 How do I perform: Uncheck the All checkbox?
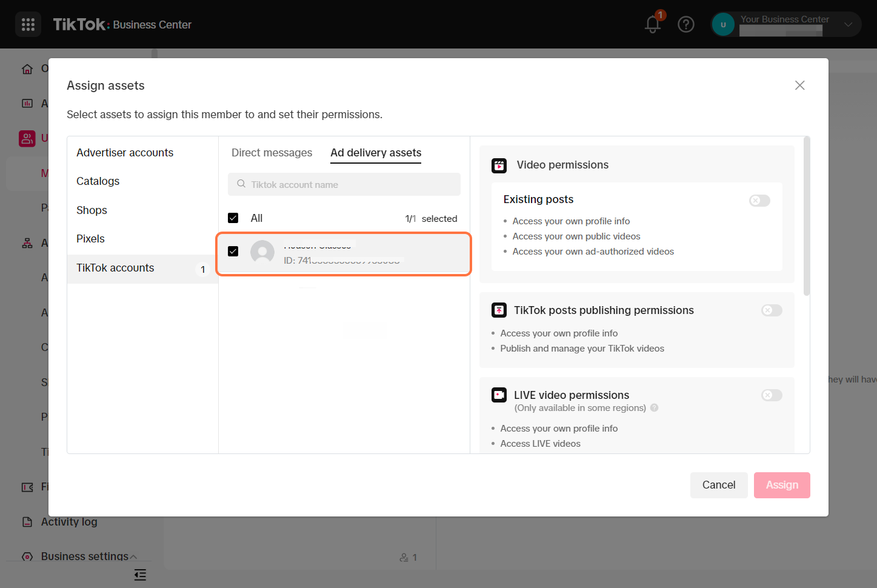[x=233, y=218]
